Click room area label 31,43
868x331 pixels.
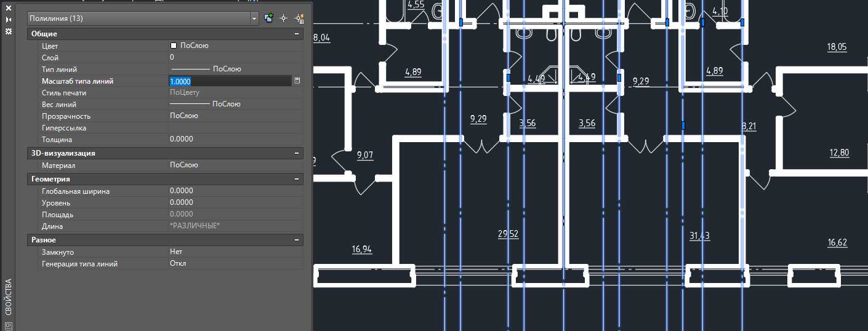coord(699,236)
